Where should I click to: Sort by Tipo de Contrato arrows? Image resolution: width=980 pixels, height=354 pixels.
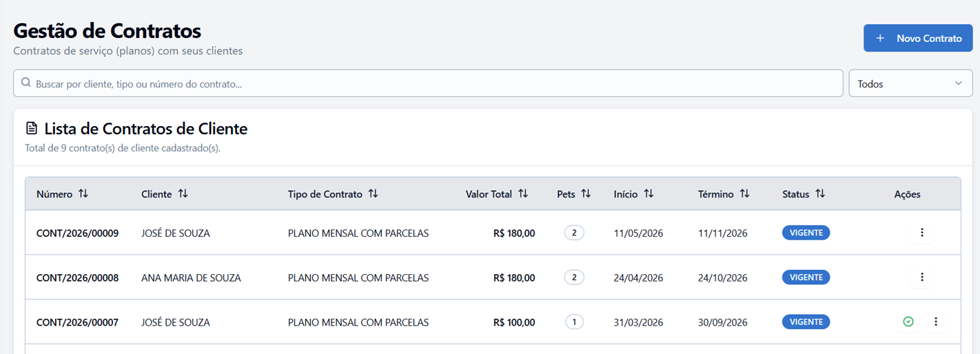point(373,194)
